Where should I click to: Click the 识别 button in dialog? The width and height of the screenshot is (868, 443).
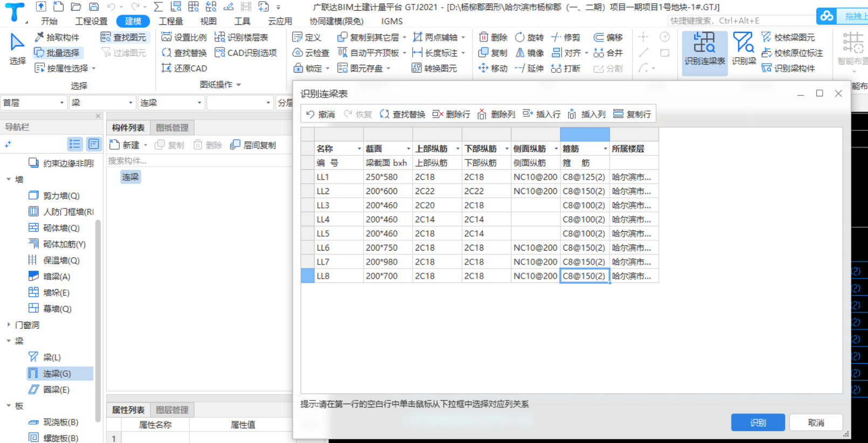[x=758, y=423]
